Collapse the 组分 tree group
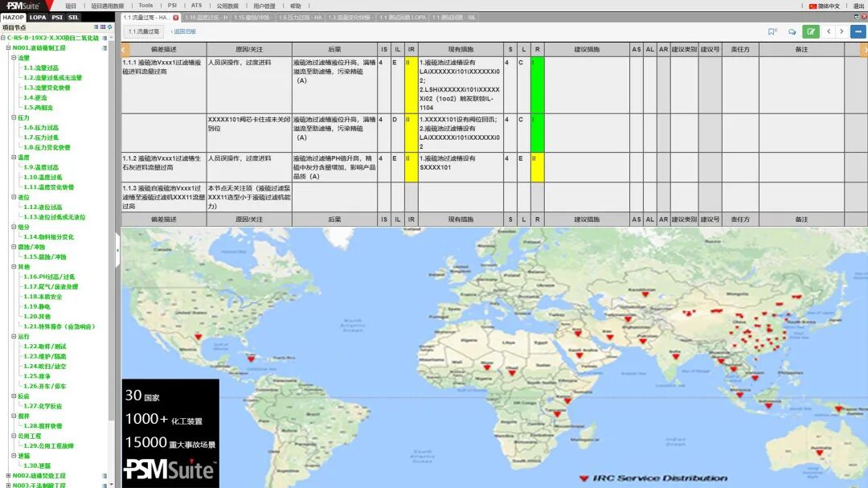Screen dimensions: 868x488 pyautogui.click(x=14, y=227)
